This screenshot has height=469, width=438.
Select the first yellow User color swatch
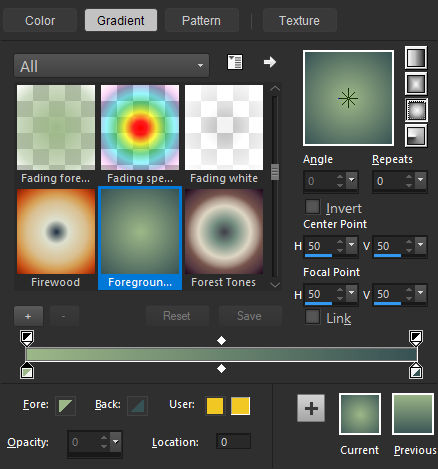215,406
